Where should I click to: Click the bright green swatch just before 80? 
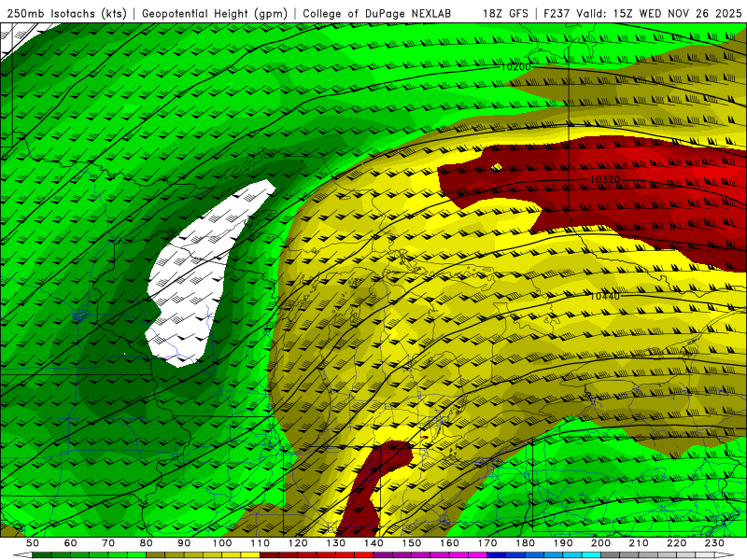click(x=136, y=554)
